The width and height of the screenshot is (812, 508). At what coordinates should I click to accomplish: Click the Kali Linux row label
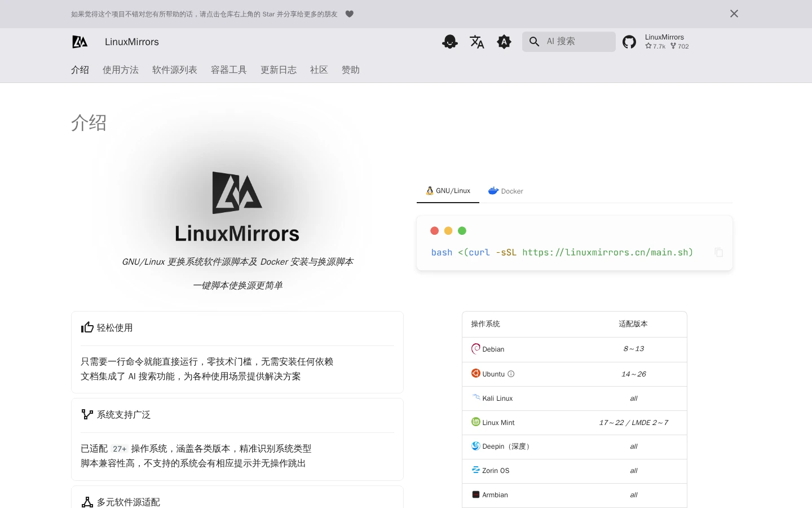[x=497, y=398]
